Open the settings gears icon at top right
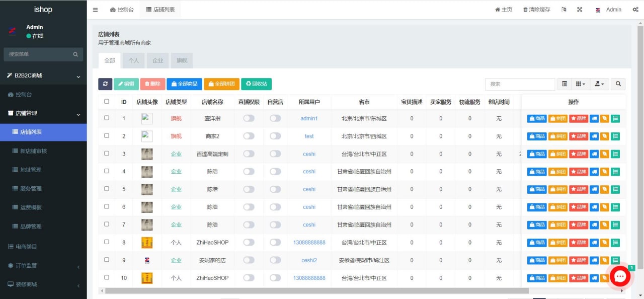The image size is (644, 299). coord(635,10)
